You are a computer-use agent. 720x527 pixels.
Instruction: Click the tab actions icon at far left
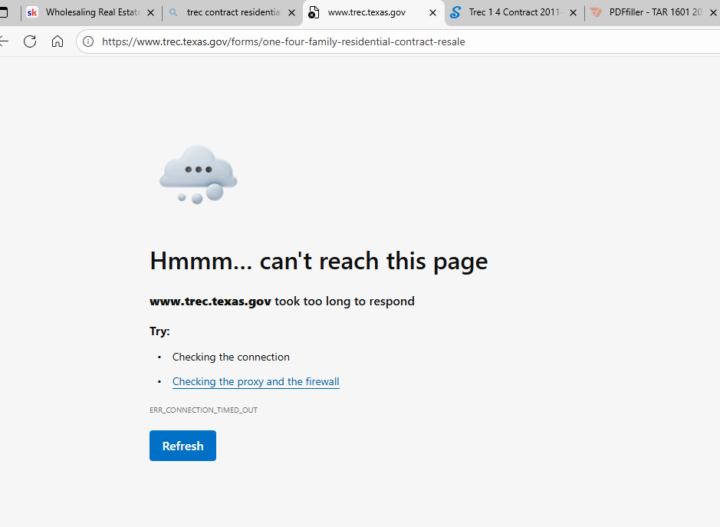pos(3,13)
